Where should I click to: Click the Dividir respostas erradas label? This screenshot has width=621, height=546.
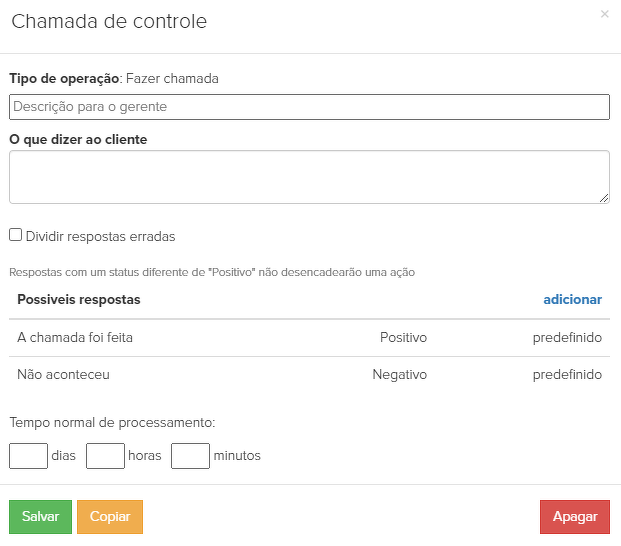101,237
